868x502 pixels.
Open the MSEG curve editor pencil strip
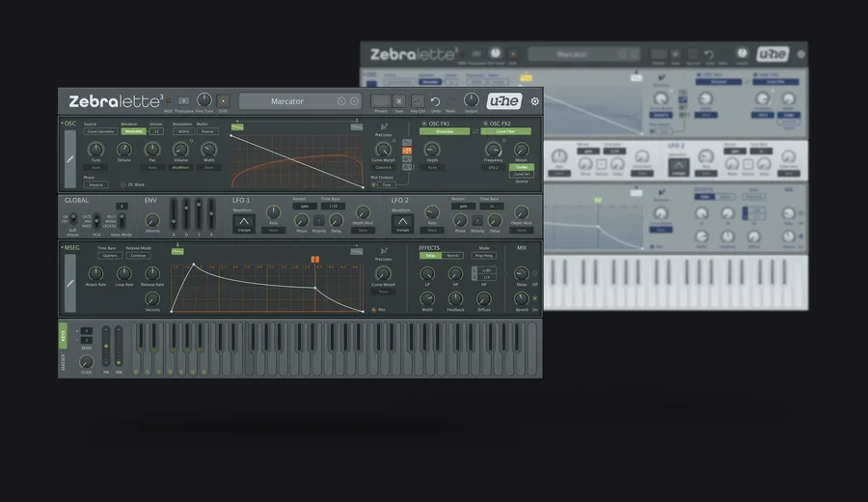[x=70, y=283]
